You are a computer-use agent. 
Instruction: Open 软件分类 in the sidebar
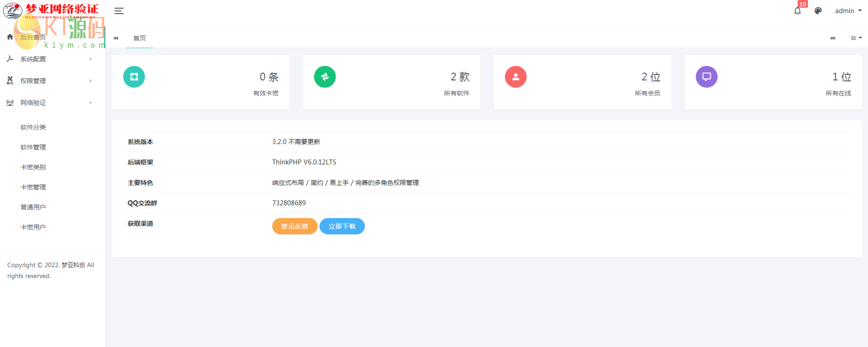pyautogui.click(x=33, y=127)
